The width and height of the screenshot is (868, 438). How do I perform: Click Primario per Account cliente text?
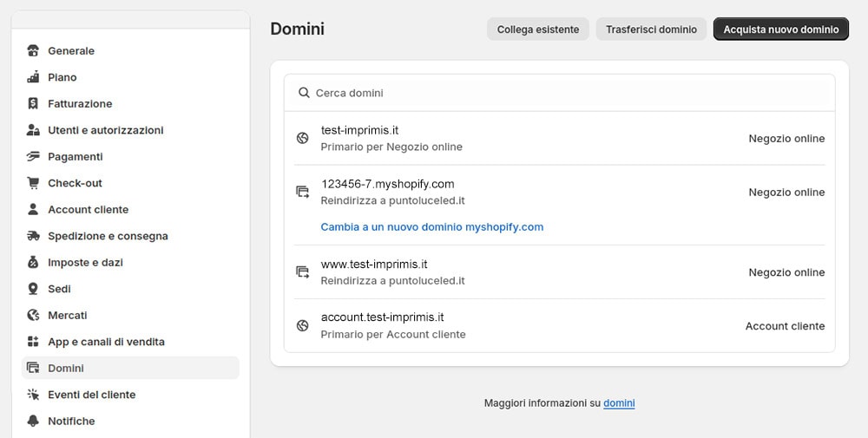[x=393, y=335]
